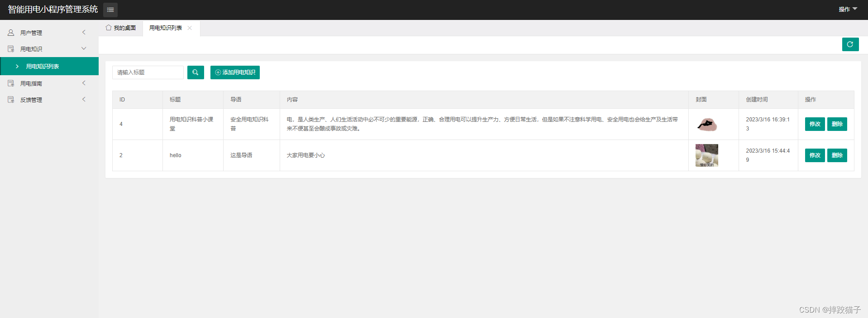Viewport: 868px width, 318px height.
Task: Click 修改 for the hello row
Action: [815, 155]
